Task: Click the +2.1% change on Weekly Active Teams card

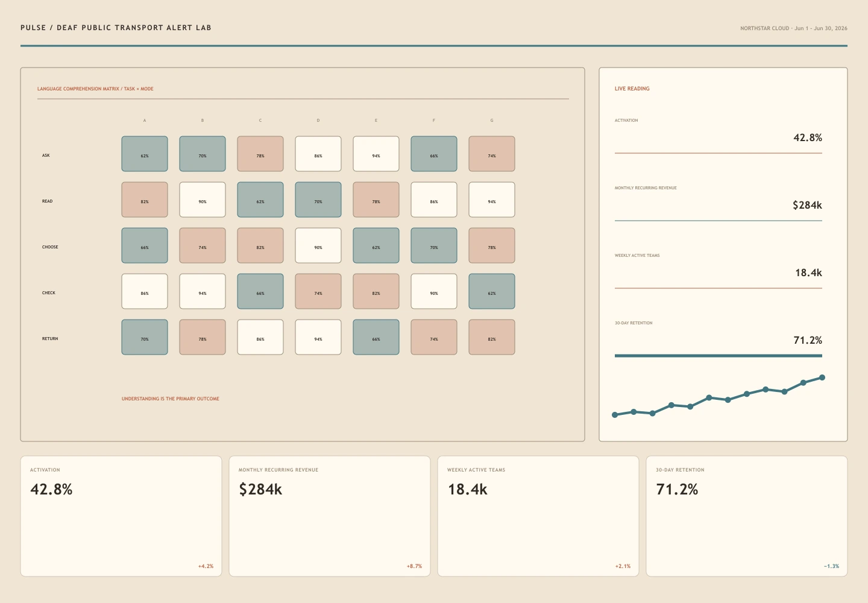Action: coord(623,566)
